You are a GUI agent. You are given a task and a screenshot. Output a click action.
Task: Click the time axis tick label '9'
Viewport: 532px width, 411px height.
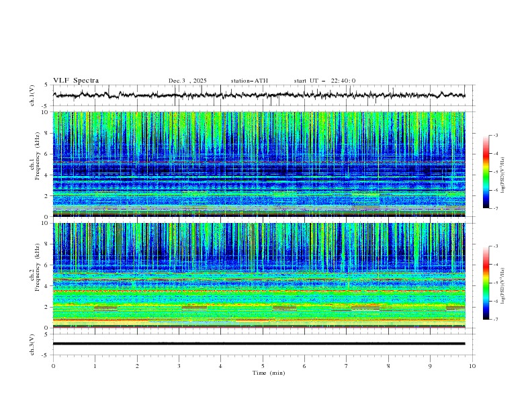tap(430, 366)
